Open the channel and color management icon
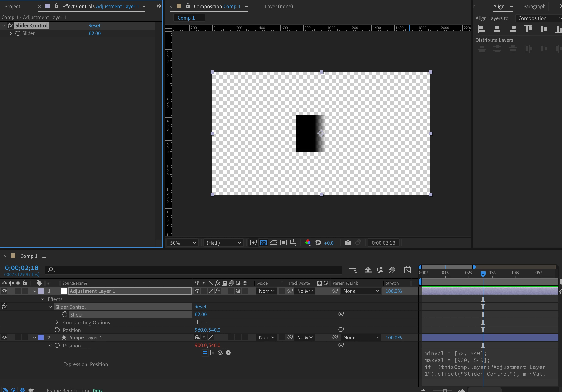This screenshot has width=562, height=392. click(308, 243)
